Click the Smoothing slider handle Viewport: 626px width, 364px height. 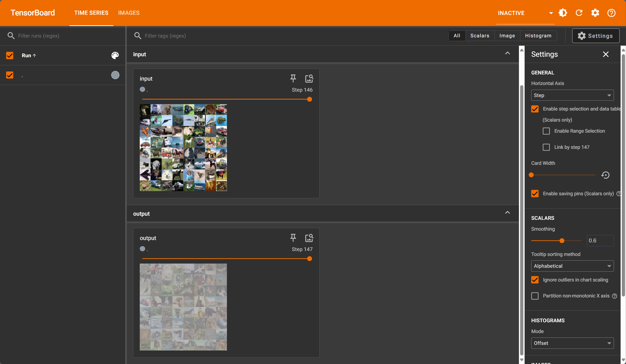click(x=562, y=240)
